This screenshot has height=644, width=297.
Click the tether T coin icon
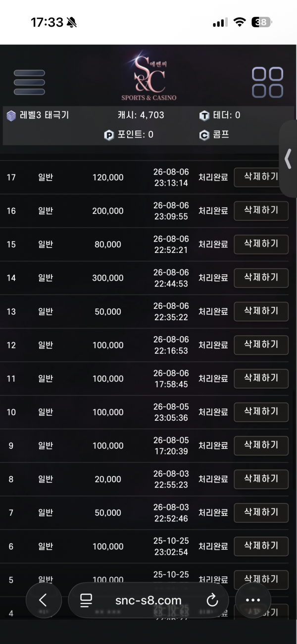204,115
